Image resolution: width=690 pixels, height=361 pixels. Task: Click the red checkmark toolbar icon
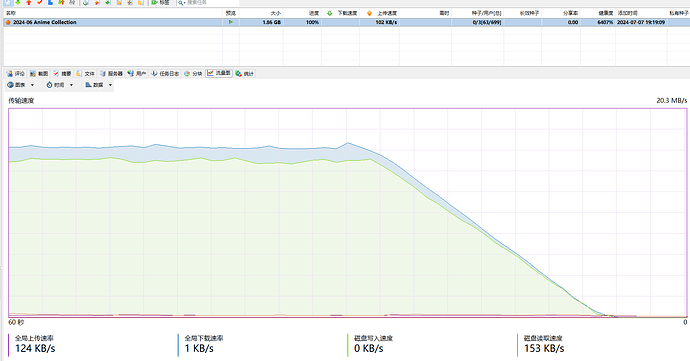[x=40, y=2]
